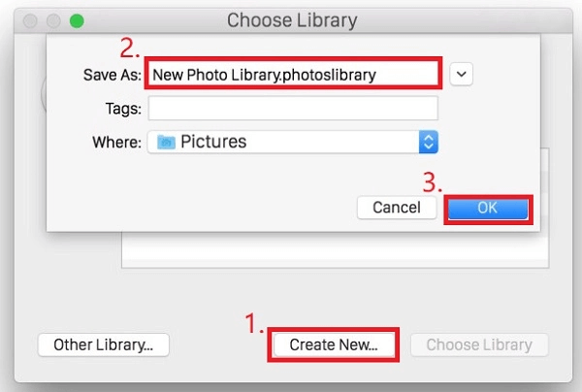Cancel the save dialog
The image size is (582, 392).
click(x=397, y=208)
